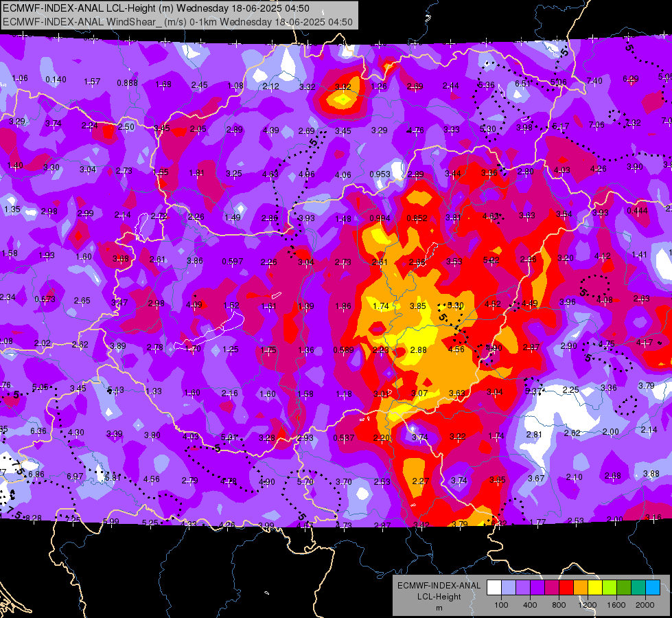Click the wind shear value 0.852
Screen dimensions: 672x618
(417, 218)
